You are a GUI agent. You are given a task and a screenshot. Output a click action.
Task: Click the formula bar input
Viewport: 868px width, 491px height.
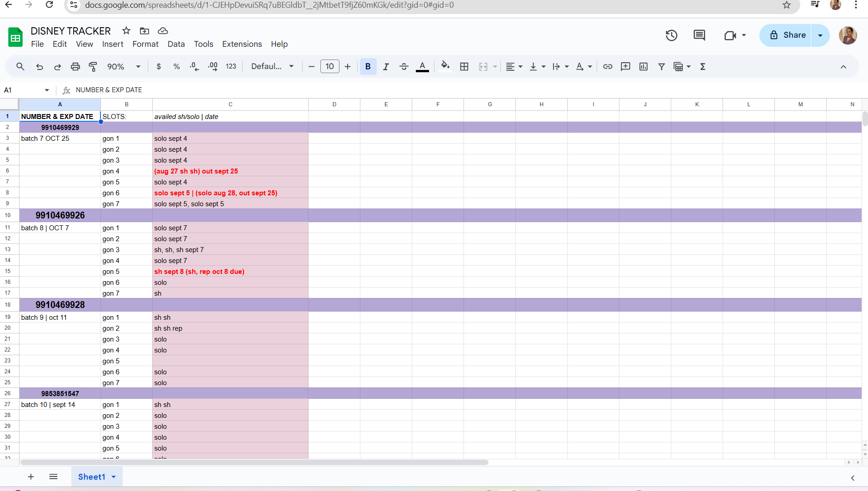tap(468, 90)
